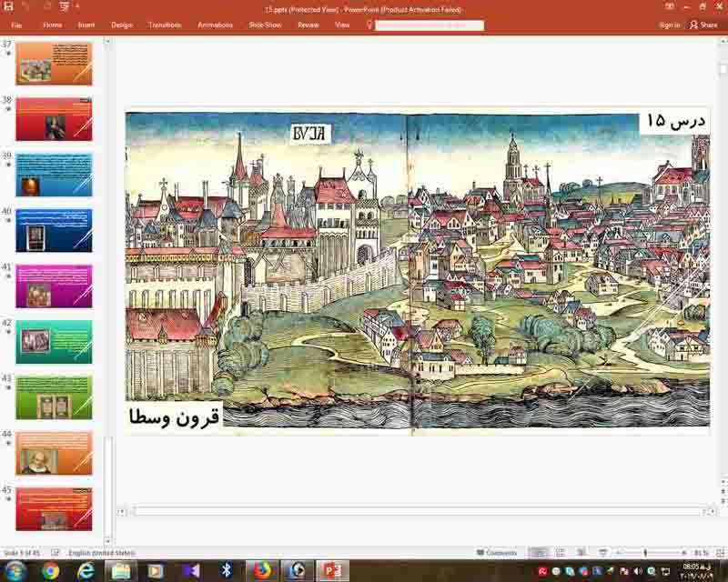Click the Tell Me lightbulb icon
This screenshot has width=728, height=582.
pos(369,25)
